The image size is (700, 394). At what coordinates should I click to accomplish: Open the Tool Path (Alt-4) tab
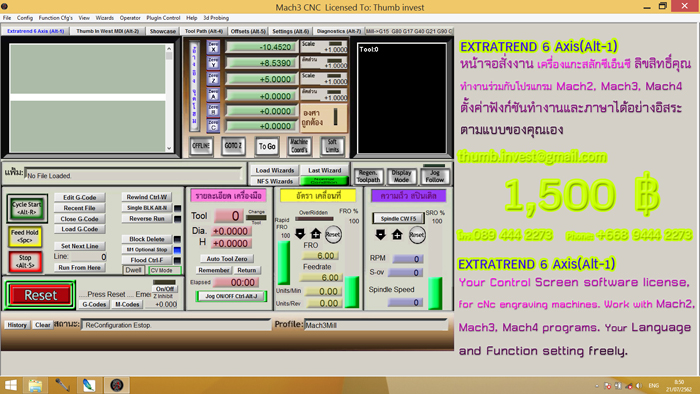click(x=204, y=31)
